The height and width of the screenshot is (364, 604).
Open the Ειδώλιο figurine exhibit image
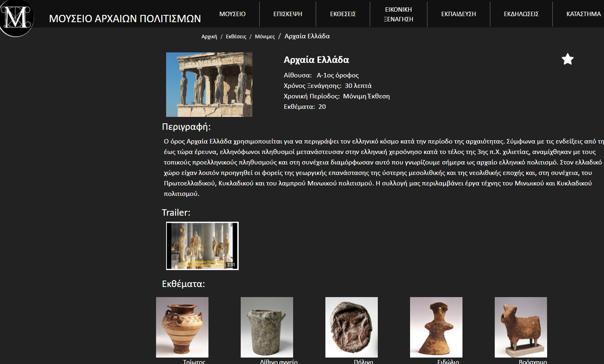coord(436,327)
